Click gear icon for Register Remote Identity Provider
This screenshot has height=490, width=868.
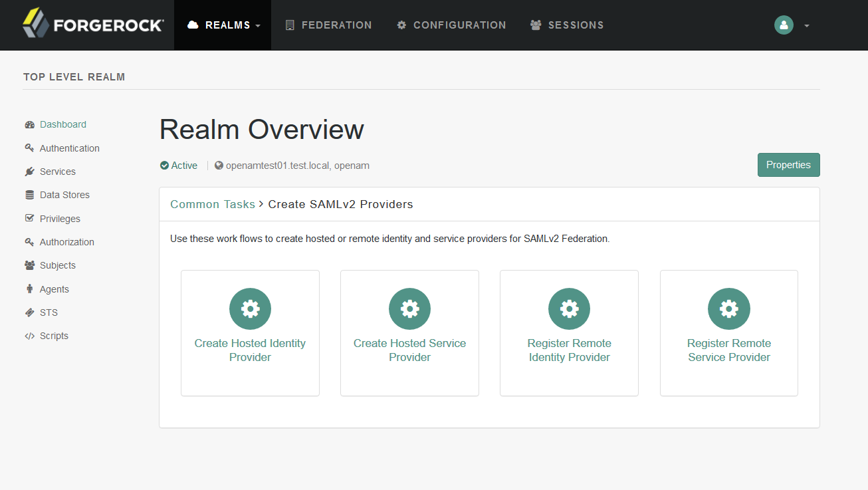570,308
